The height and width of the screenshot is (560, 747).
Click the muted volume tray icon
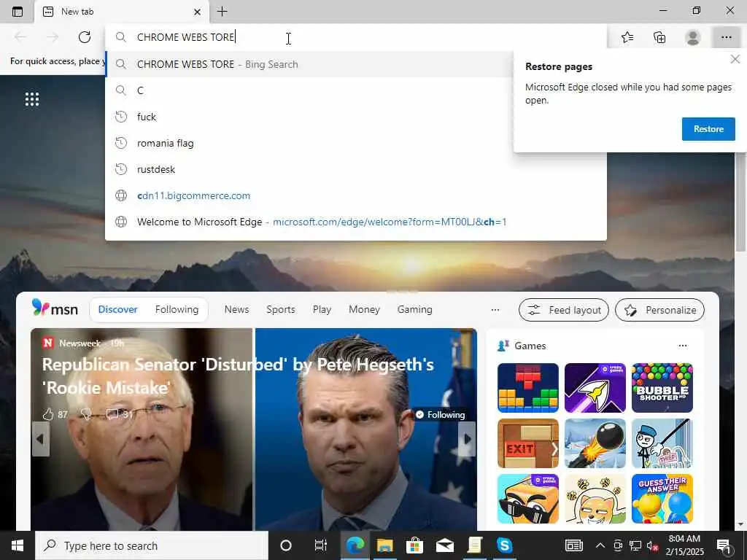[653, 546]
